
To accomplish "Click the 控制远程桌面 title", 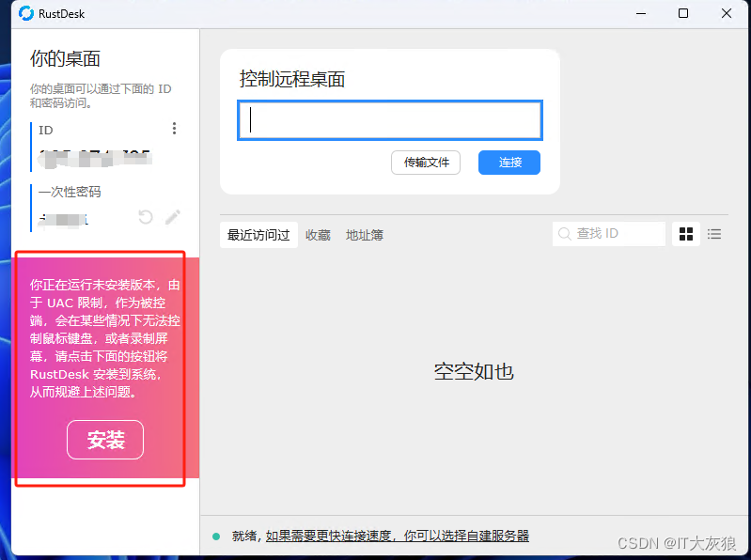I will [x=292, y=79].
